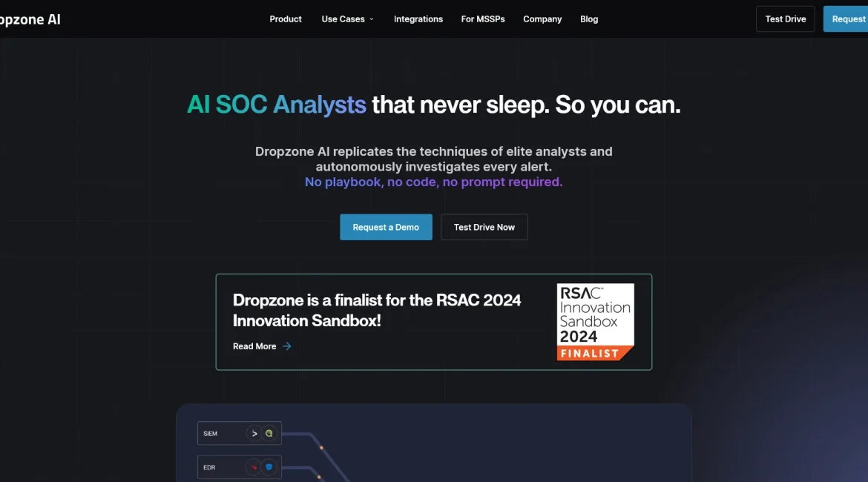Follow the Read More link
Screen dimensions: 868x482
pyautogui.click(x=254, y=346)
